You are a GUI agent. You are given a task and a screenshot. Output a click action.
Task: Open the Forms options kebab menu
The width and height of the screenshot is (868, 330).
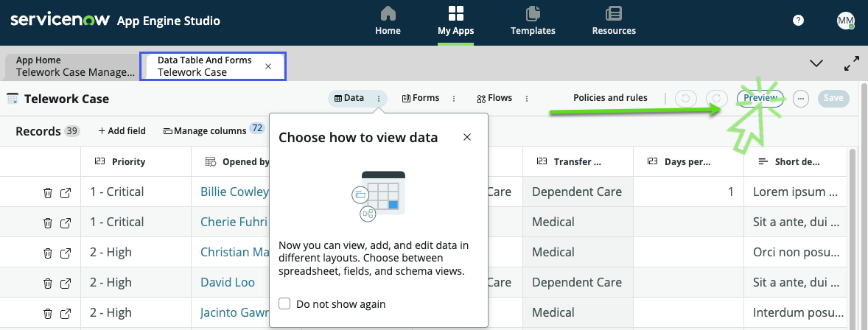453,99
